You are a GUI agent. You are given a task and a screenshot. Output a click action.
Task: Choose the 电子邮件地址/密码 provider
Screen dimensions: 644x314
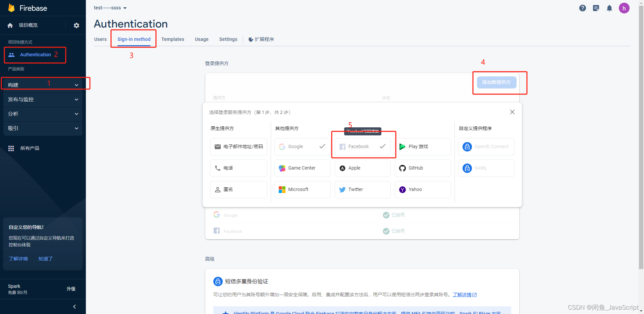click(238, 146)
